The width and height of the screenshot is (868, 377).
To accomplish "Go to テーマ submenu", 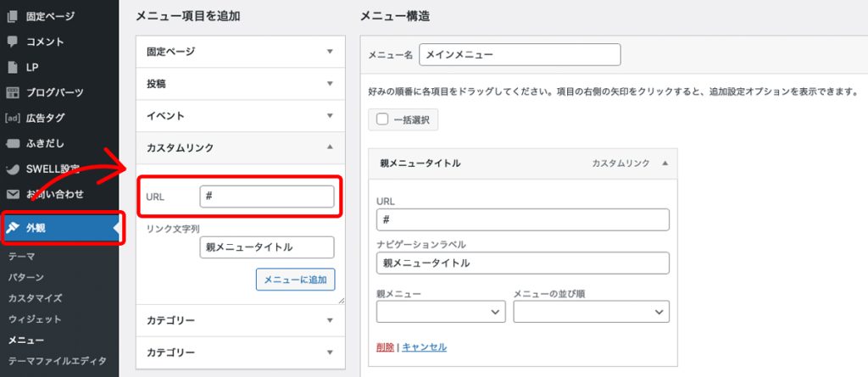I will 21,257.
